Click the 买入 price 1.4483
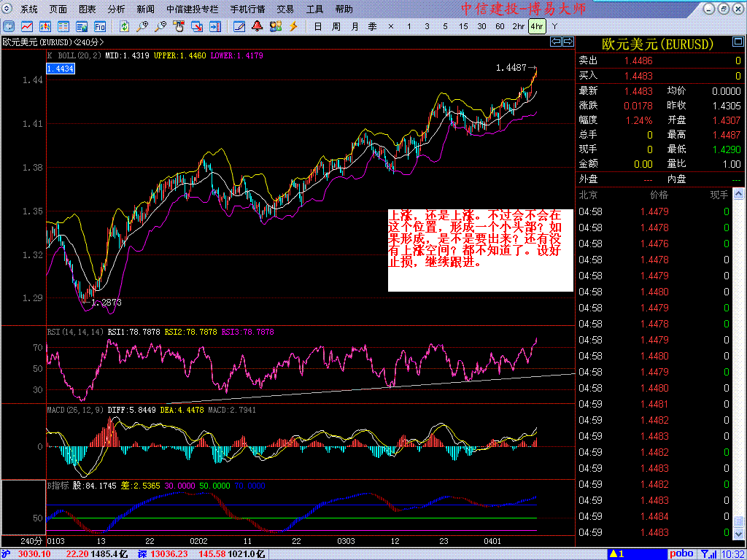Screen dimensions: 747x560 639,76
